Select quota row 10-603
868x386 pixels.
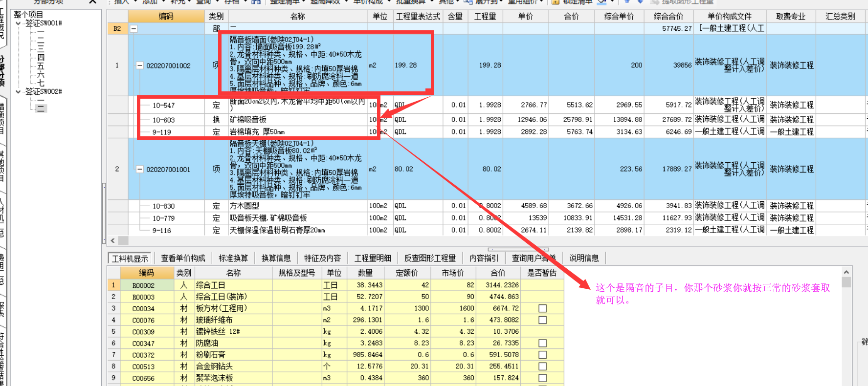pos(163,120)
